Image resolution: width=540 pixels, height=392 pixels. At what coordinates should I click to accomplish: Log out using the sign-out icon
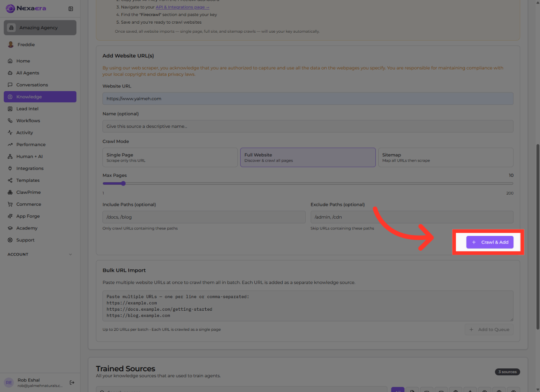pos(72,383)
